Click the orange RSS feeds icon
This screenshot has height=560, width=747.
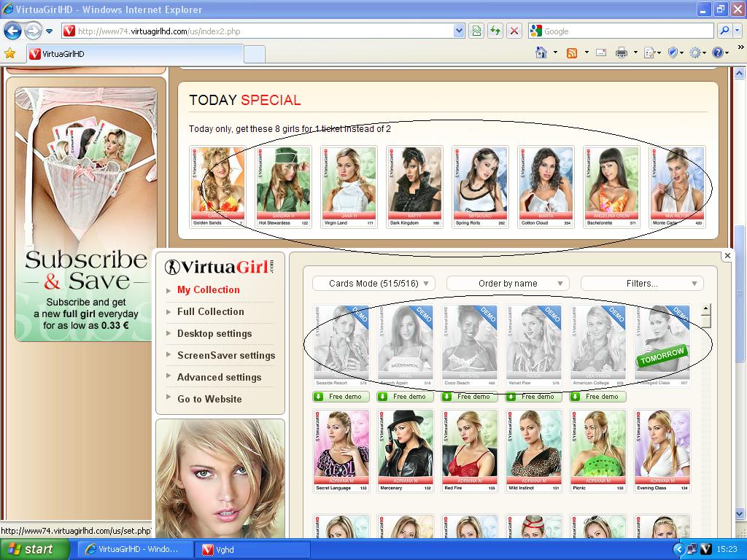572,52
